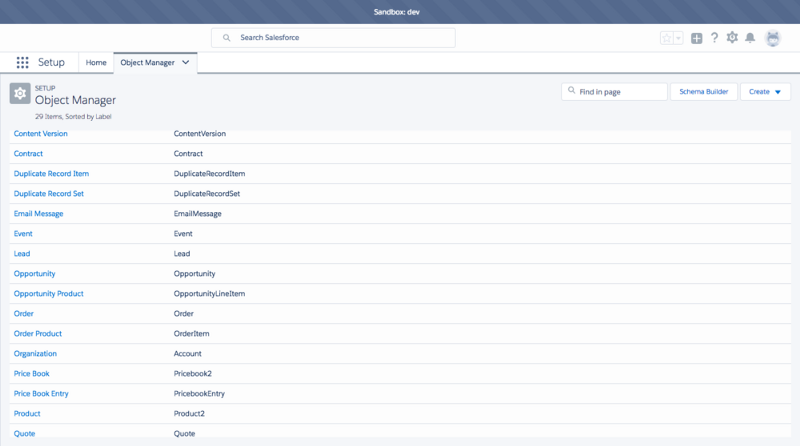The height and width of the screenshot is (446, 800).
Task: Click the Setup app name label
Action: pyautogui.click(x=52, y=62)
